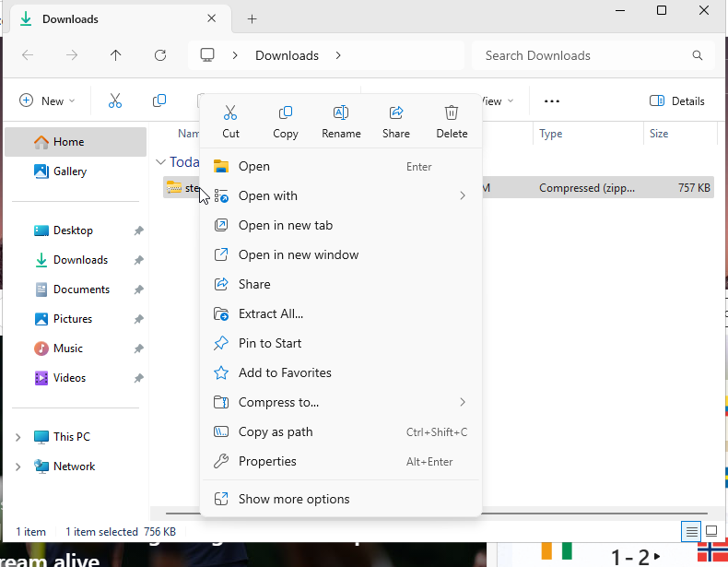
Task: Click Delete trash icon in context menu
Action: point(452,112)
